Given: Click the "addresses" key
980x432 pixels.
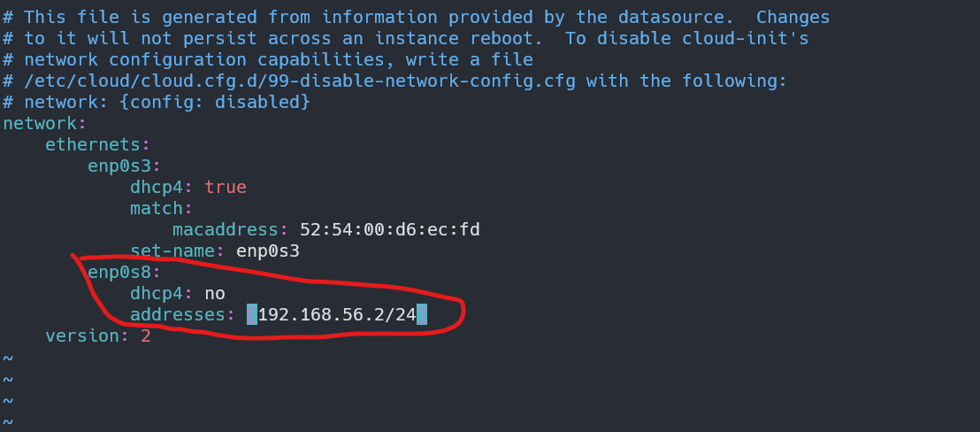Looking at the screenshot, I should [x=177, y=314].
